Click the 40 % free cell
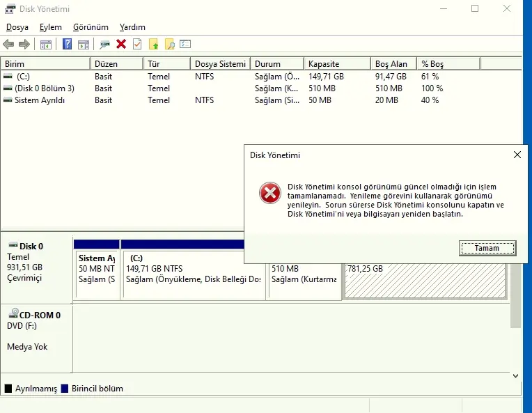532x413 pixels. pyautogui.click(x=430, y=100)
